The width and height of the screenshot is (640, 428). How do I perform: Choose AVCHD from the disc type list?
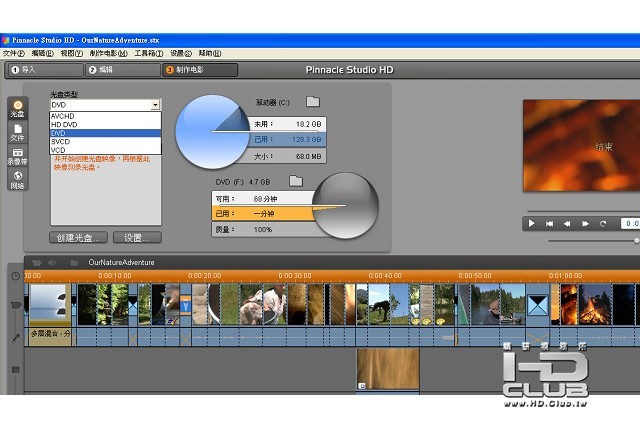tap(105, 116)
